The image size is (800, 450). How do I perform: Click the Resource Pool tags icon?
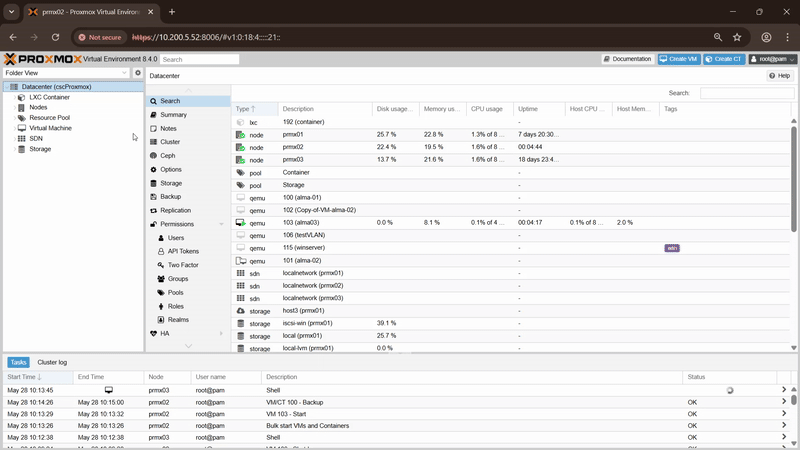21,118
